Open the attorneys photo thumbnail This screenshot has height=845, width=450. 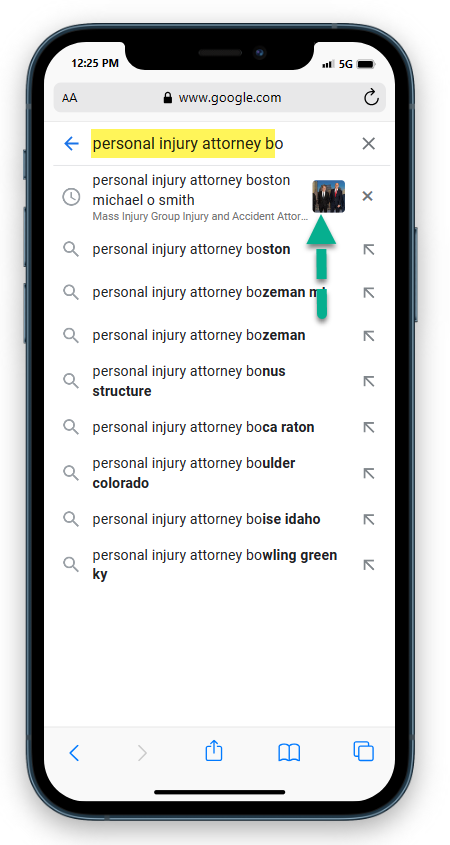coord(329,196)
